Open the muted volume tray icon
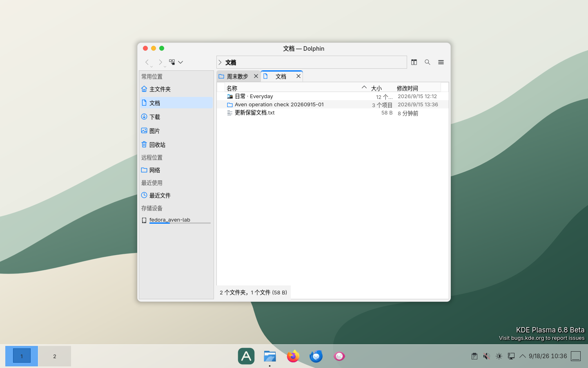This screenshot has width=588, height=368. tap(487, 356)
